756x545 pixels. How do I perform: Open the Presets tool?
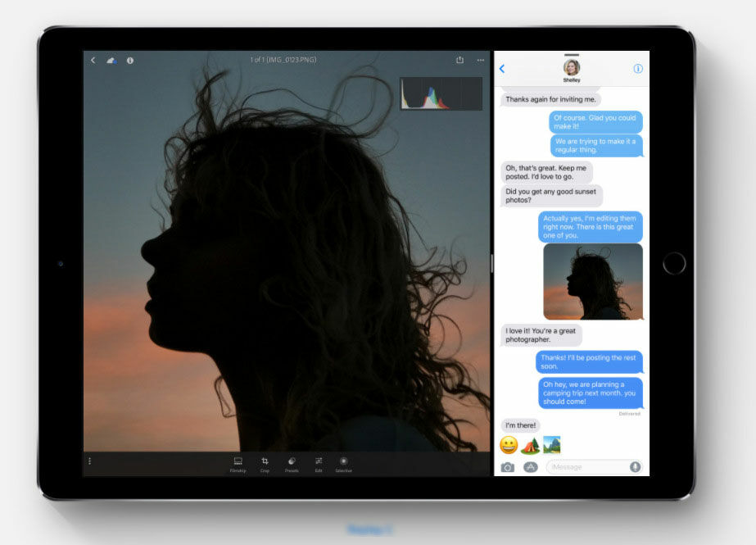click(x=292, y=465)
